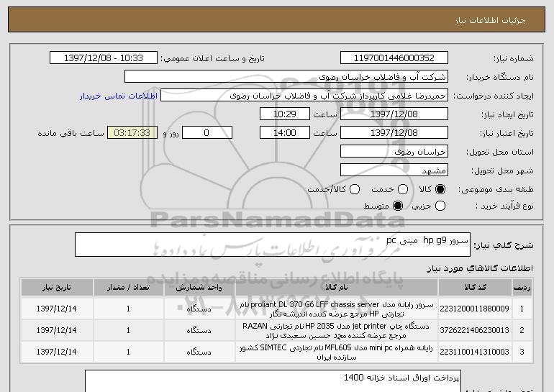Click the need date in the mini pc row
This screenshot has height=392, width=554.
(x=57, y=352)
